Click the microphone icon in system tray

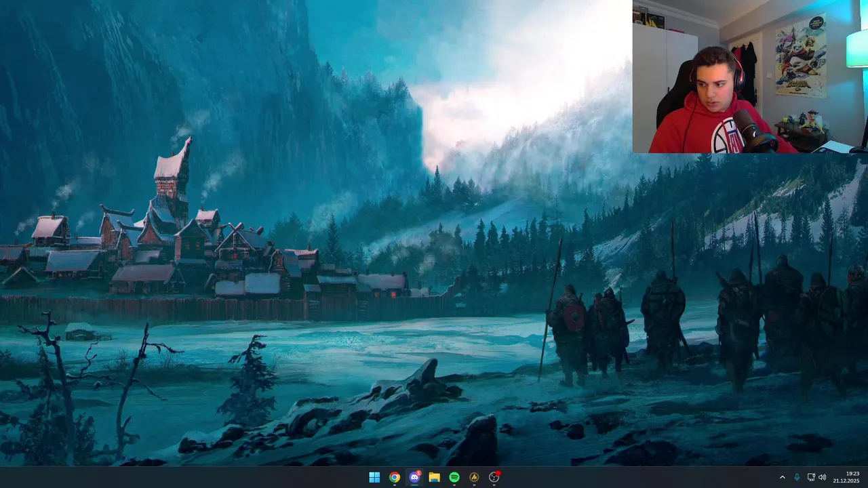(797, 477)
